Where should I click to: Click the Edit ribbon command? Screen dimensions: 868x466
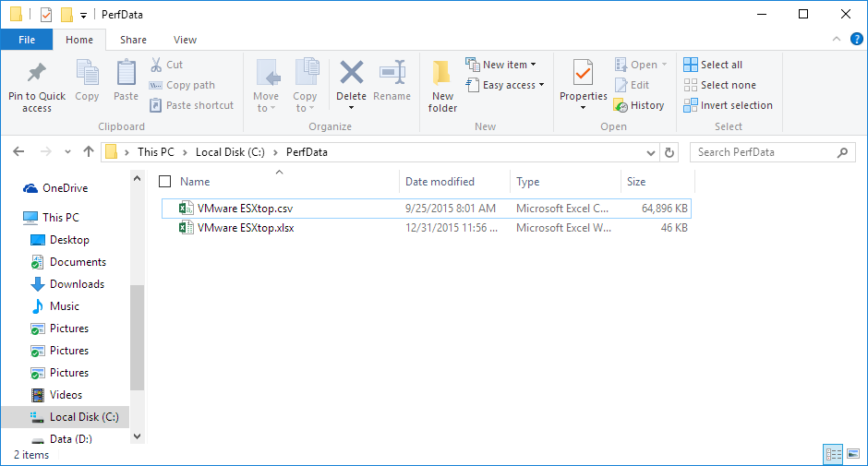(x=633, y=85)
